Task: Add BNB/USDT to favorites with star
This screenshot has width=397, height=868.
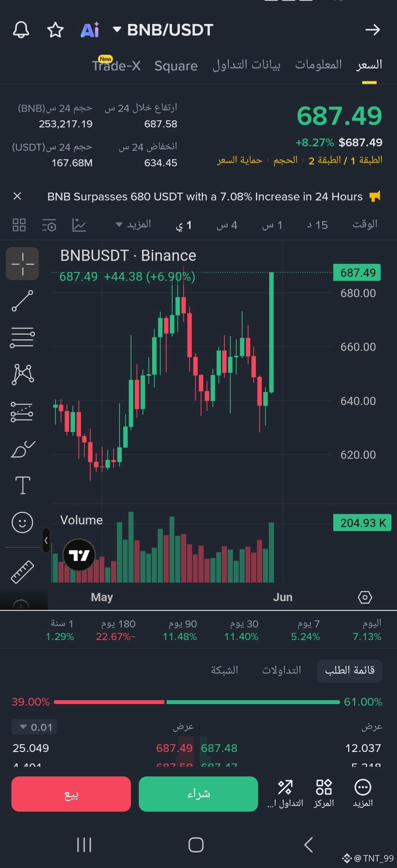Action: pos(56,30)
